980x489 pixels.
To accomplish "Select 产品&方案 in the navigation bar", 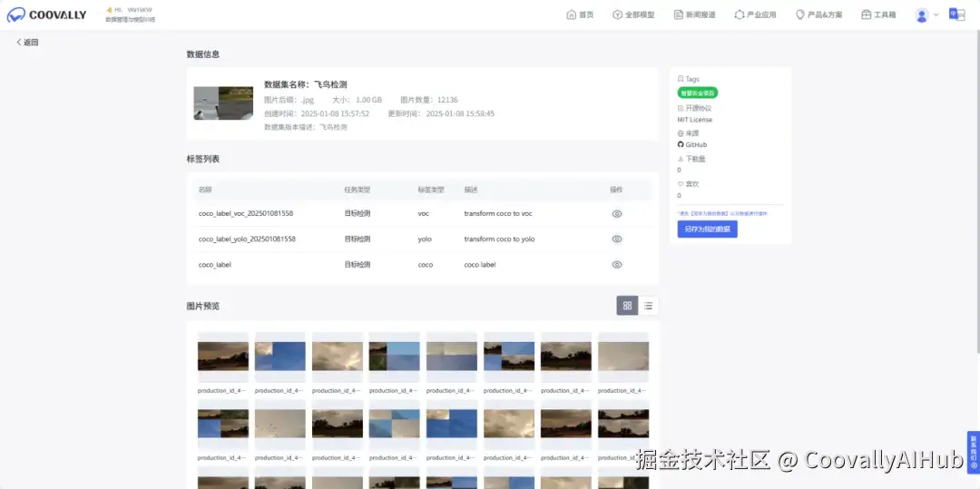I will (818, 15).
